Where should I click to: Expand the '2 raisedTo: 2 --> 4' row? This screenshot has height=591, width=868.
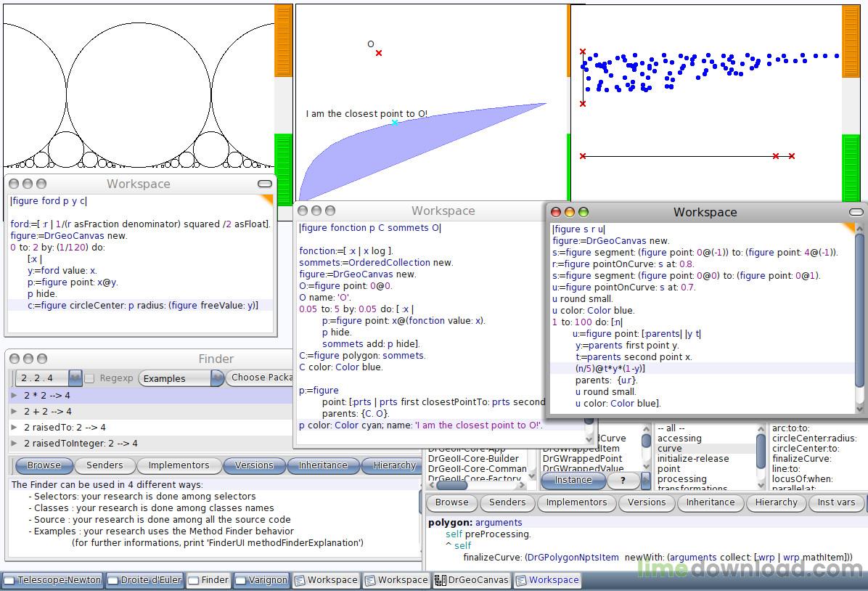(15, 427)
